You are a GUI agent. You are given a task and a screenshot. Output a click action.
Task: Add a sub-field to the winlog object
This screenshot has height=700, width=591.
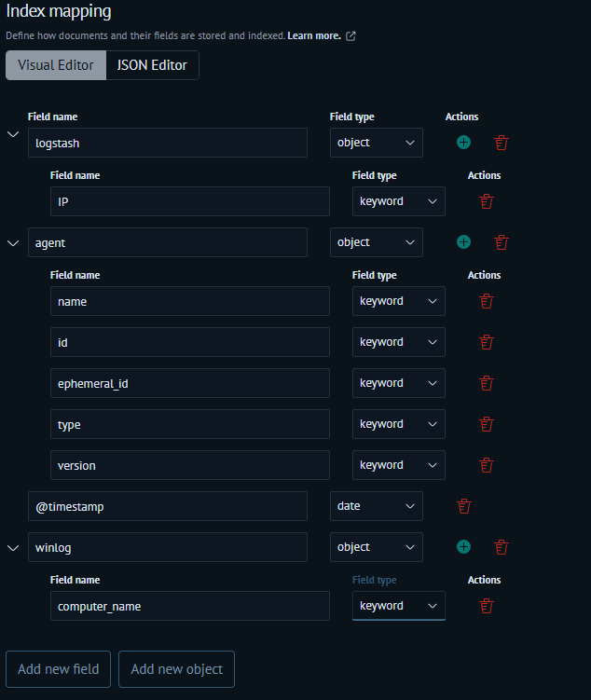pos(464,547)
